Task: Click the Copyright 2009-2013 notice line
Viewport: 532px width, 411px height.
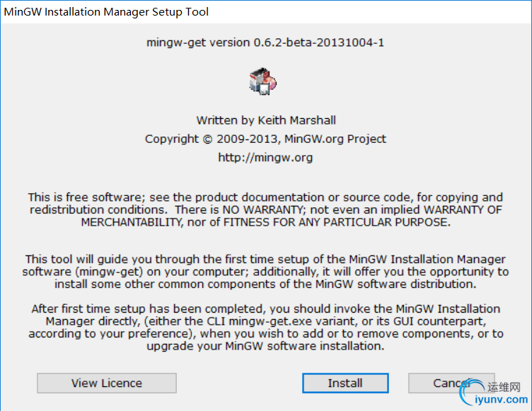Action: [265, 139]
